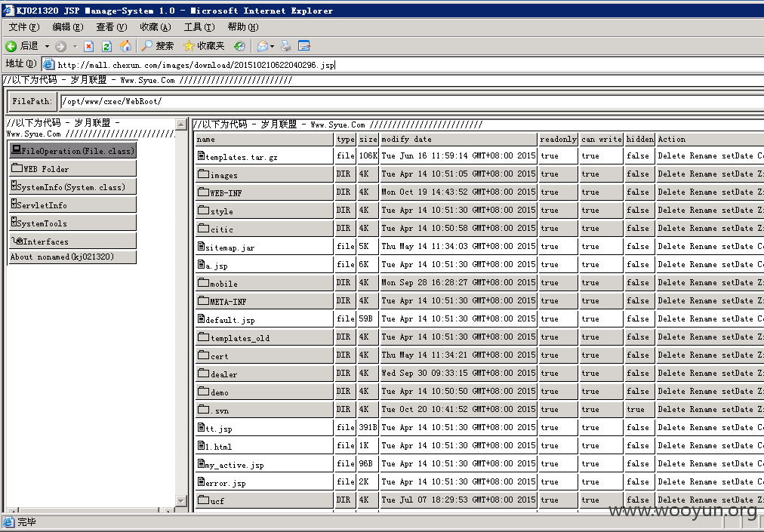Click the page icon in address bar
Viewport: 764px width, 532px height.
(49, 64)
